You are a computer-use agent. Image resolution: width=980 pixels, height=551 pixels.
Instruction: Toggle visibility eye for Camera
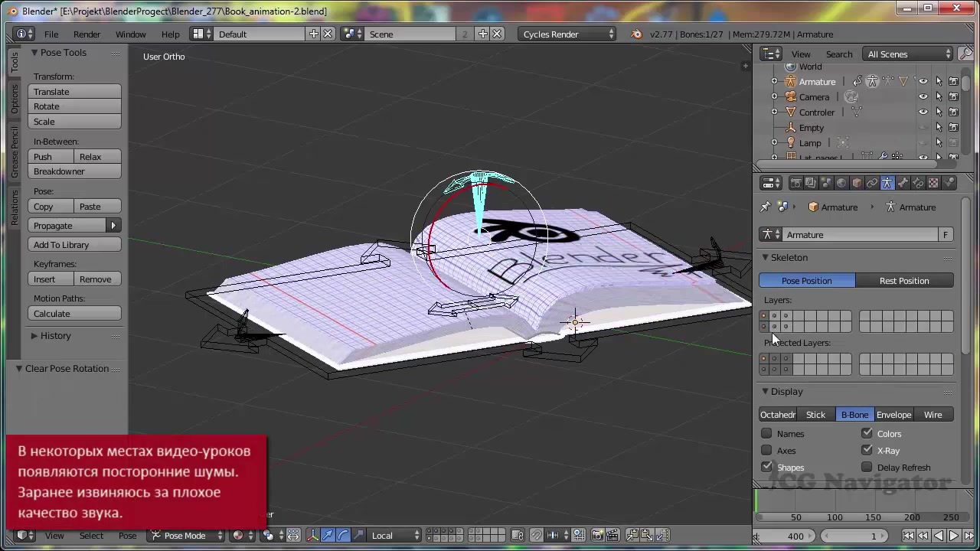pos(923,96)
